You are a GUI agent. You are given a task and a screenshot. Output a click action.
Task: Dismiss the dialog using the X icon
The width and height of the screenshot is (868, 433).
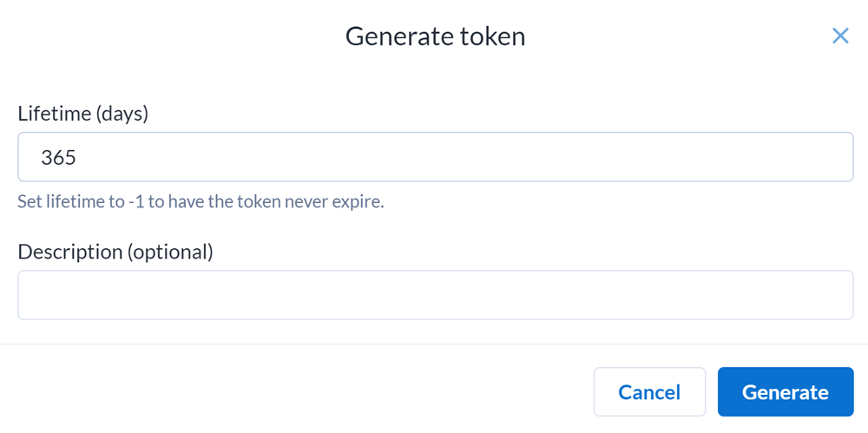(840, 36)
